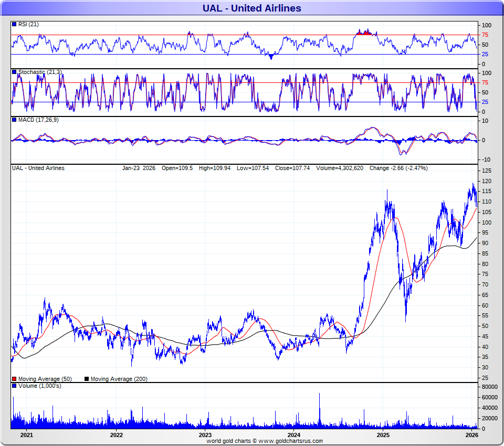
Task: Click the MACD (17,26,9) label
Action: click(38, 120)
